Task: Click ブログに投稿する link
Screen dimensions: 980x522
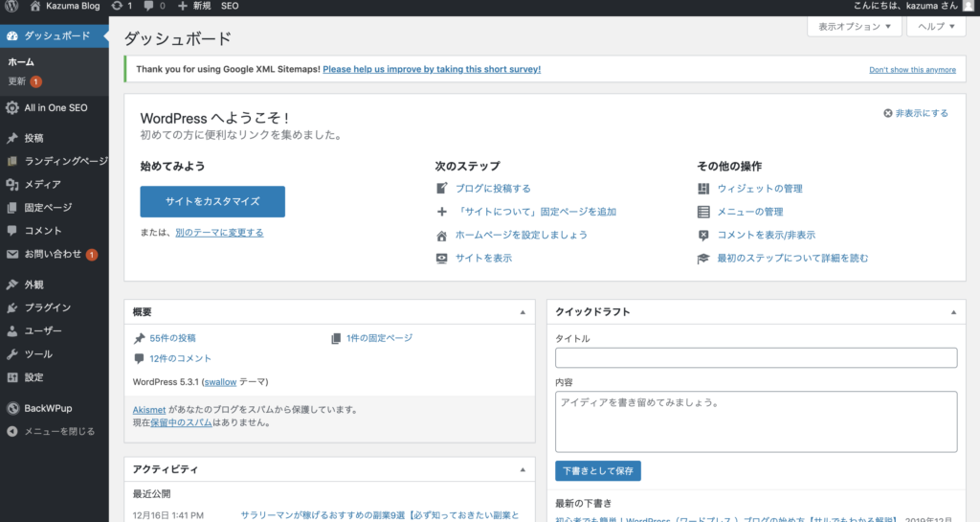Action: click(493, 188)
